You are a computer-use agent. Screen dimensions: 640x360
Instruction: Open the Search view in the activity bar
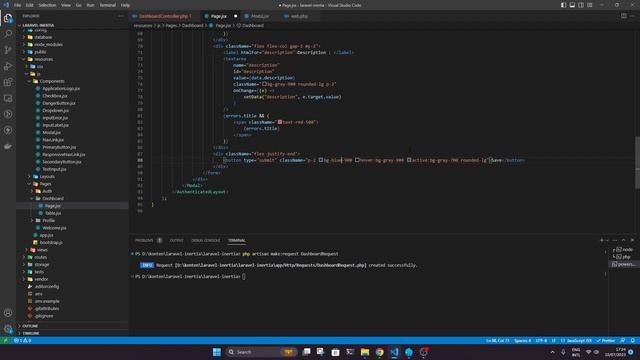8,34
